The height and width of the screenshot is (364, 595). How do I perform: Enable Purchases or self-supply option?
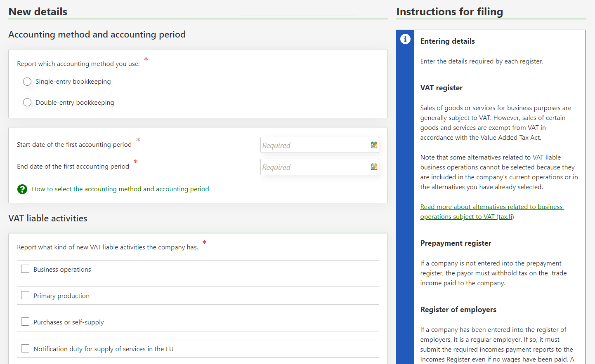(25, 322)
